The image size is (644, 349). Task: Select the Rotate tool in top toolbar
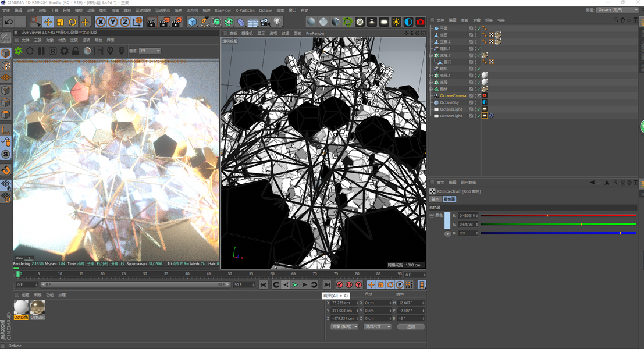point(73,22)
